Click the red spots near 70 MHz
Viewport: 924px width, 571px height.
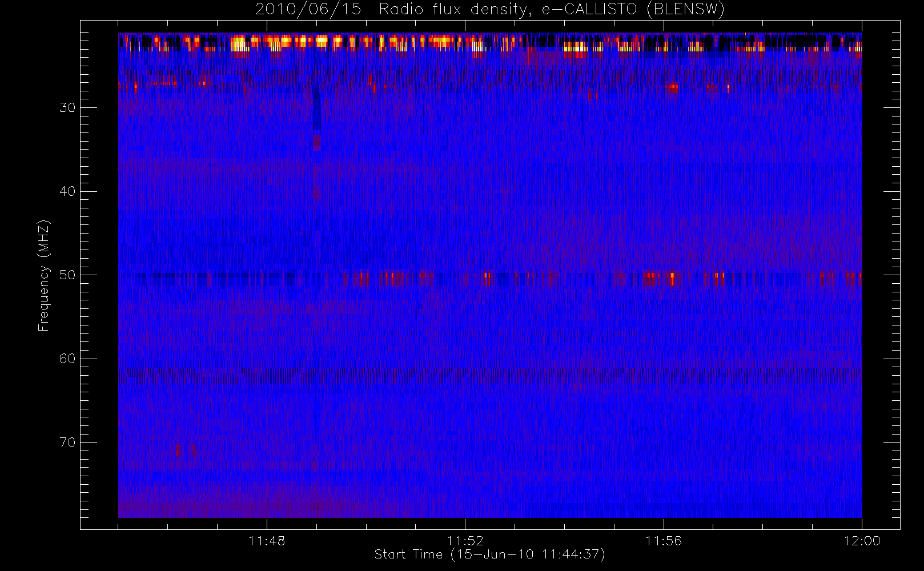tap(184, 449)
